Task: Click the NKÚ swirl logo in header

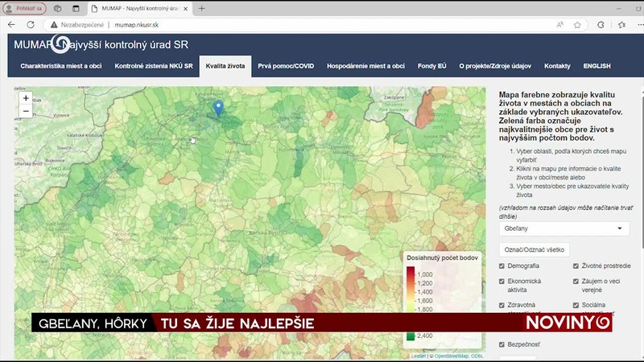Action: [60, 44]
